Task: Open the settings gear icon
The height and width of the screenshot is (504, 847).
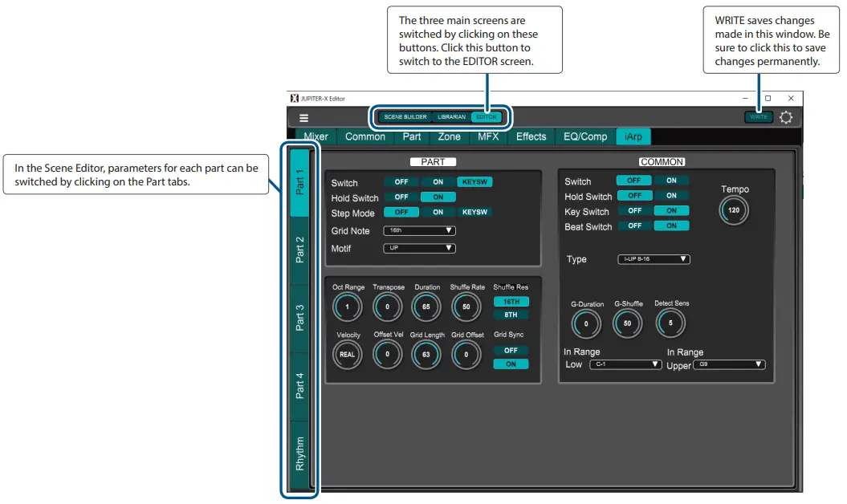Action: coord(785,117)
